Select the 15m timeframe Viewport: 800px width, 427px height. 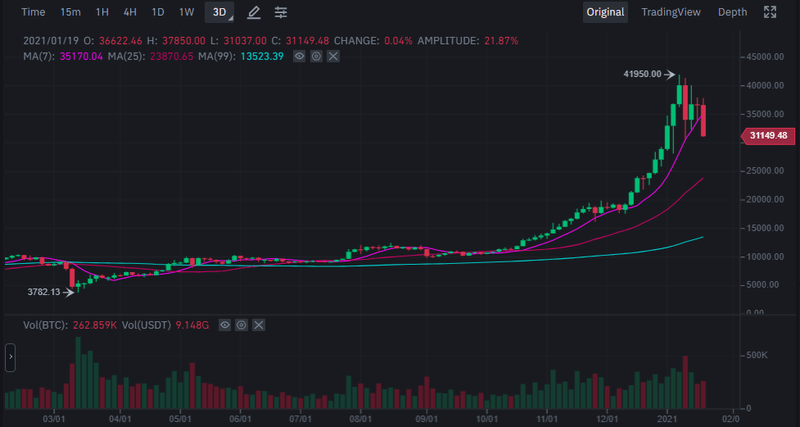click(x=70, y=12)
